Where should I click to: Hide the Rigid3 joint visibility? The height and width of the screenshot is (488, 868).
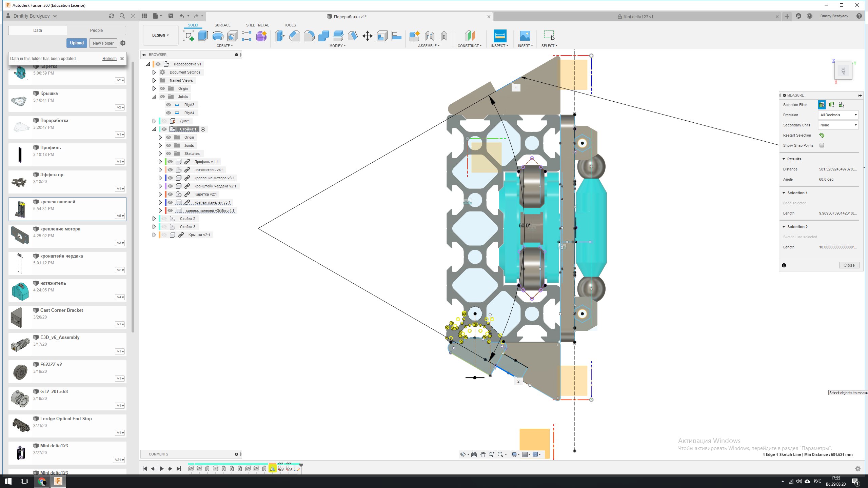[169, 105]
